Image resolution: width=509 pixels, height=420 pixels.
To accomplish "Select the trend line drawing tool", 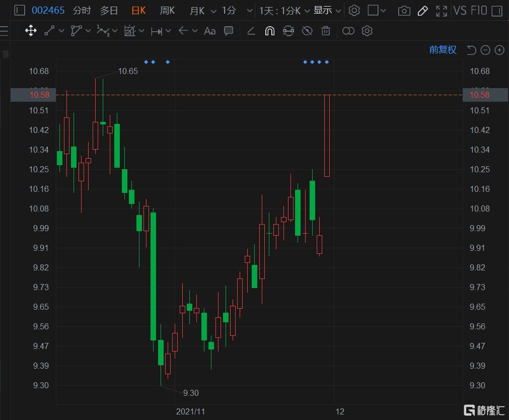I will pyautogui.click(x=49, y=31).
